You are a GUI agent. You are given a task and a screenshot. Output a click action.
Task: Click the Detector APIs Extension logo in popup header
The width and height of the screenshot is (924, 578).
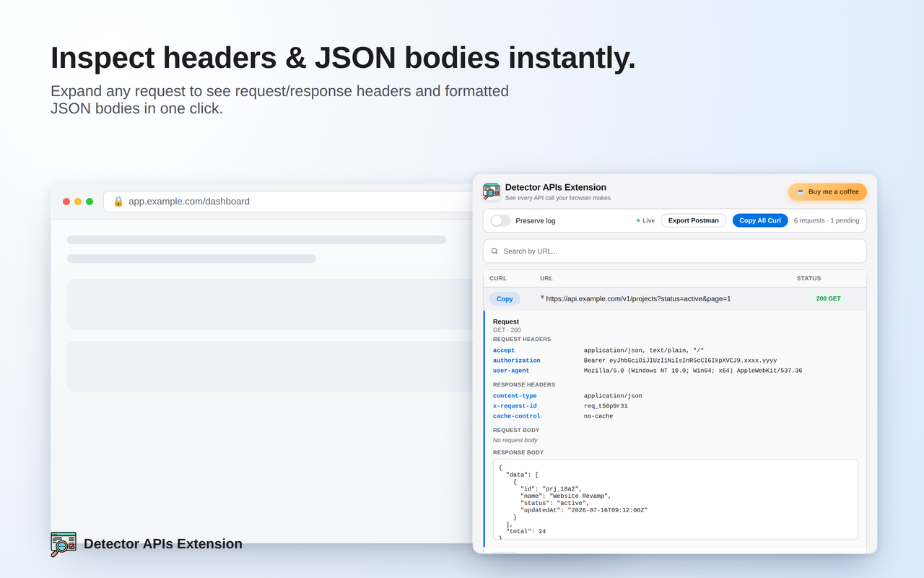tap(492, 191)
